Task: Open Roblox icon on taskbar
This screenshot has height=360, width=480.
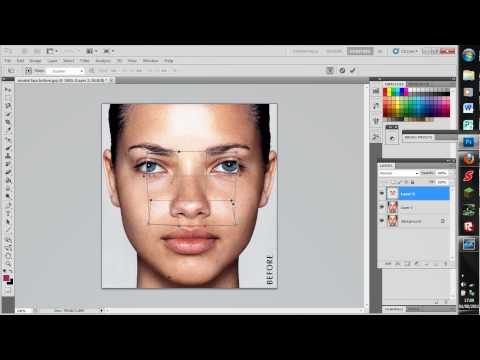Action: click(469, 227)
